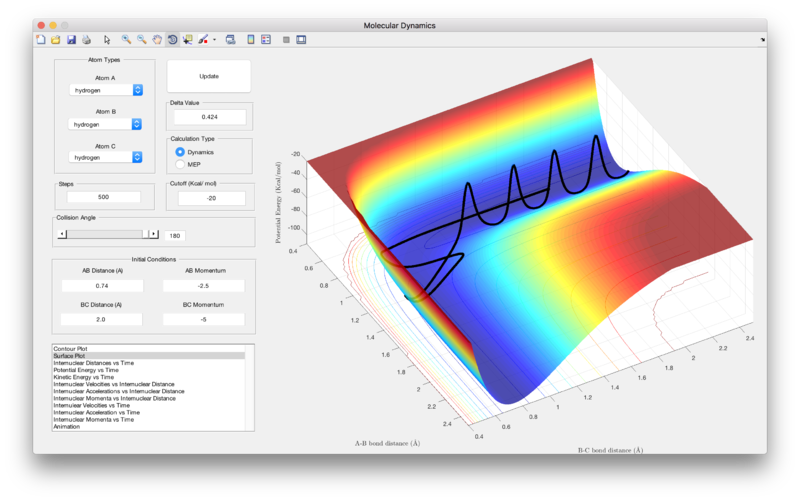Click the slider right arrow button

coord(153,234)
